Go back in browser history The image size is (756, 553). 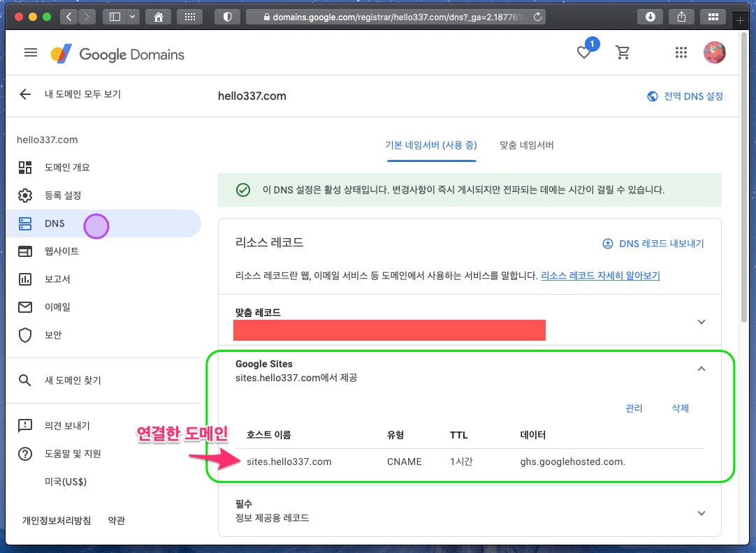click(69, 17)
